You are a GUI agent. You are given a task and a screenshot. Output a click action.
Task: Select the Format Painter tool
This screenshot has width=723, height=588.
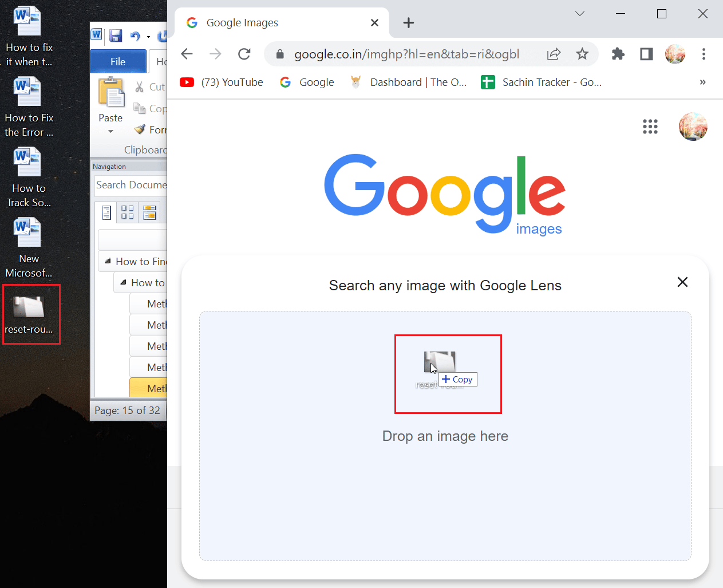[139, 129]
